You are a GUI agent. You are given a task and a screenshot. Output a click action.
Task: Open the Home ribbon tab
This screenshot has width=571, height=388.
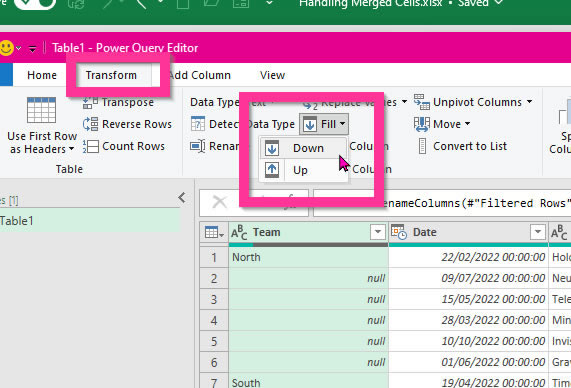click(42, 75)
